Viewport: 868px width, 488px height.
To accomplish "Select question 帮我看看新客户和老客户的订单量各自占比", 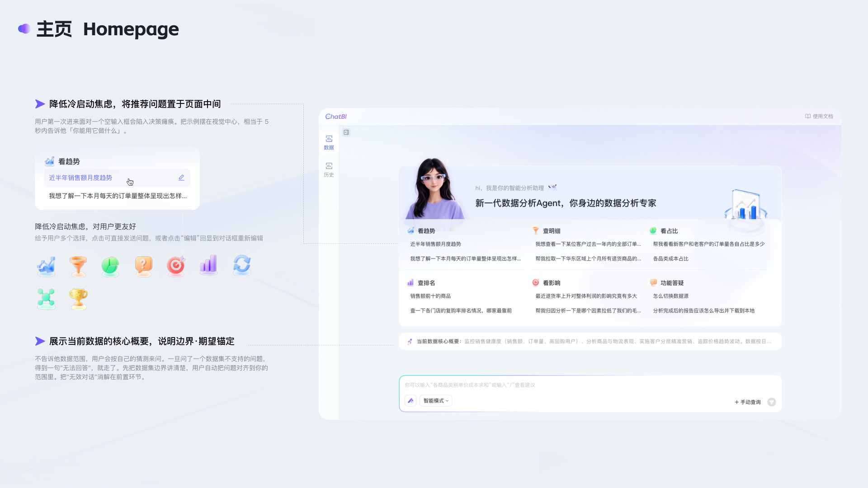I will tap(708, 244).
